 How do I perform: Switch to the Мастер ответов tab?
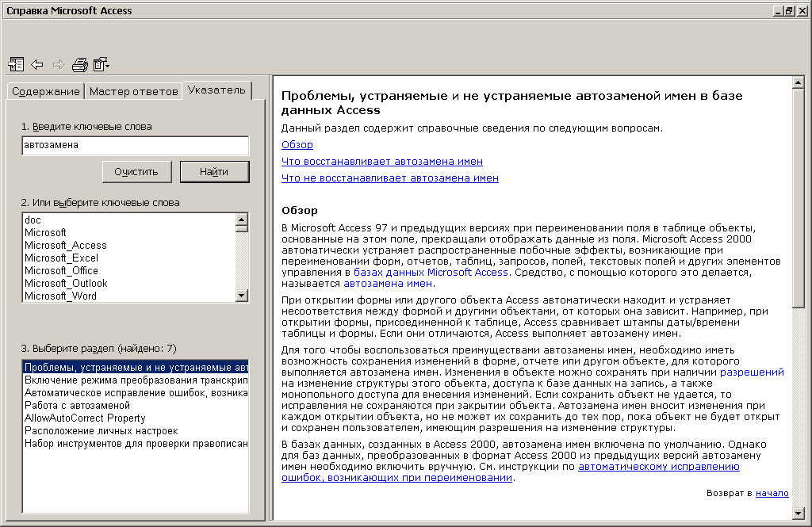pyautogui.click(x=133, y=92)
